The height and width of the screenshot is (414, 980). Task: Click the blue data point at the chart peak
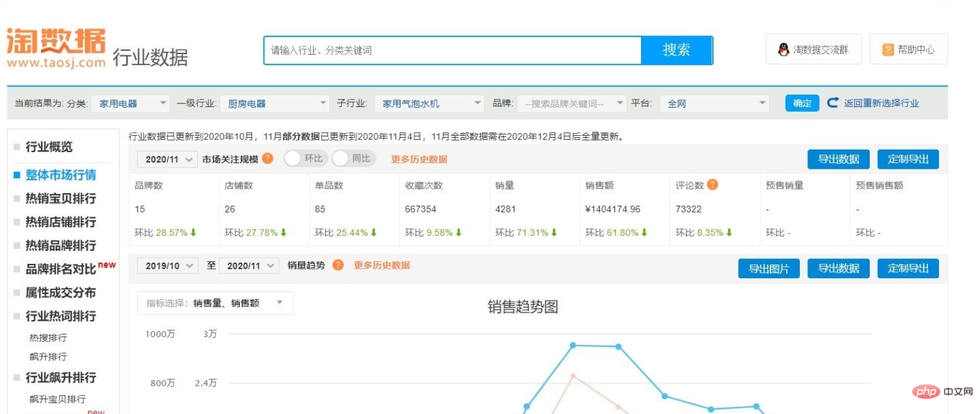coord(573,345)
